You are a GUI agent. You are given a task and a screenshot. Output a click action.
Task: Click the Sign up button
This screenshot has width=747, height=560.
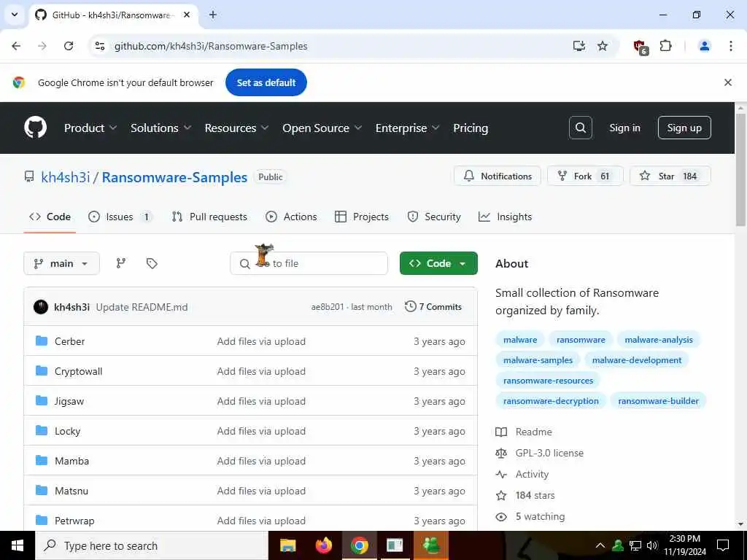pyautogui.click(x=684, y=128)
